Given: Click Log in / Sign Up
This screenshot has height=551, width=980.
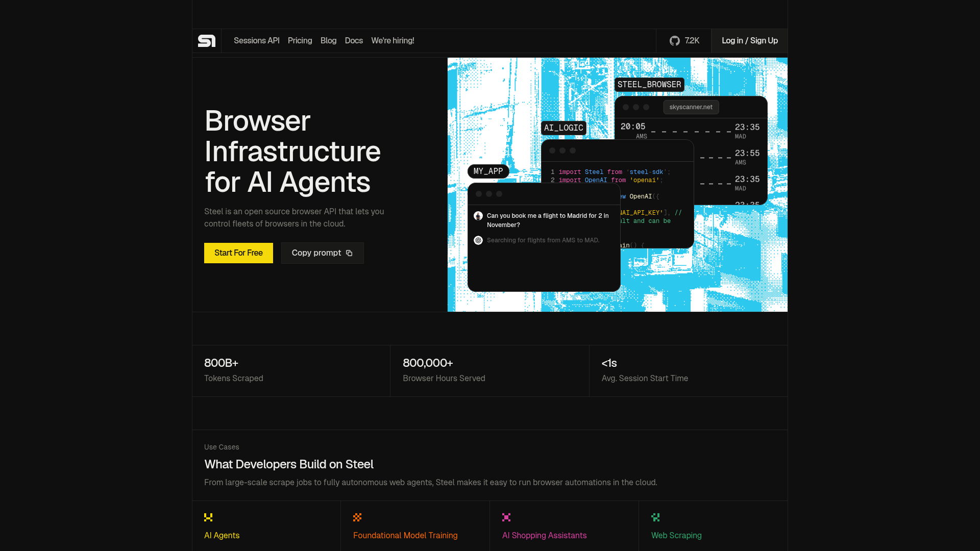Looking at the screenshot, I should [750, 41].
